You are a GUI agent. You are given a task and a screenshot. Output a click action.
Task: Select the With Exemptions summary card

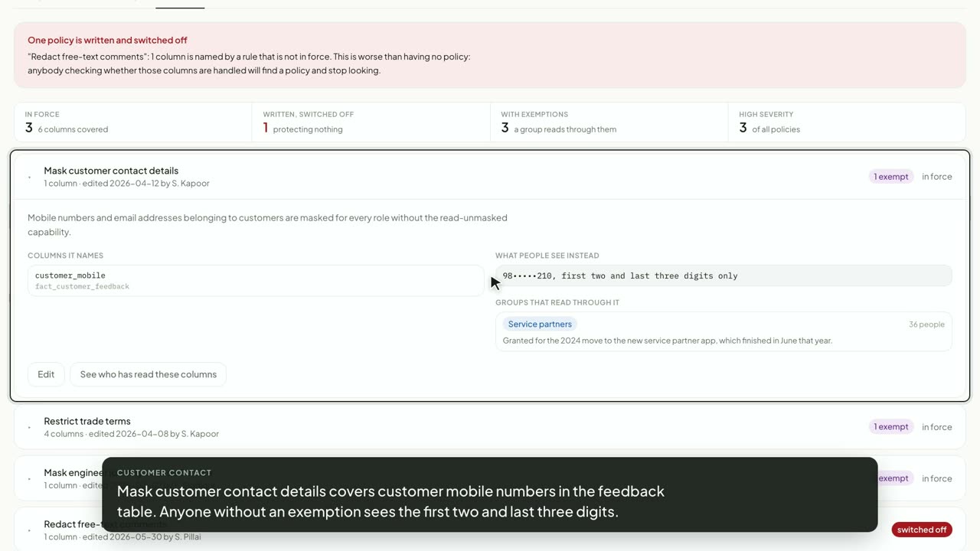[609, 122]
